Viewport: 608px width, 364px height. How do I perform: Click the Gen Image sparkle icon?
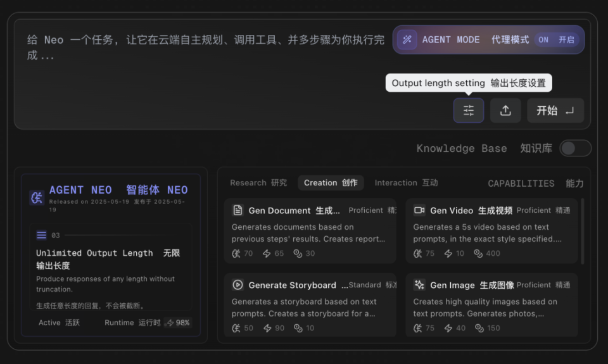click(x=419, y=285)
